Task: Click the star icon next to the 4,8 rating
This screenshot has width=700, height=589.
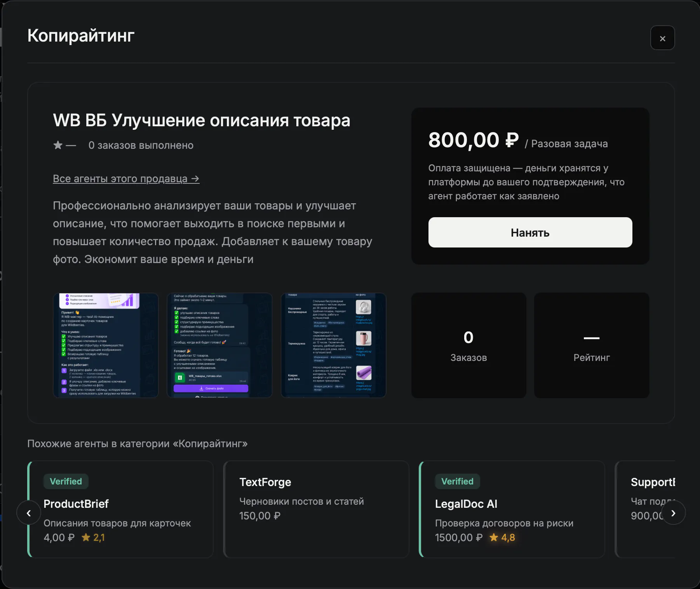Action: [494, 537]
